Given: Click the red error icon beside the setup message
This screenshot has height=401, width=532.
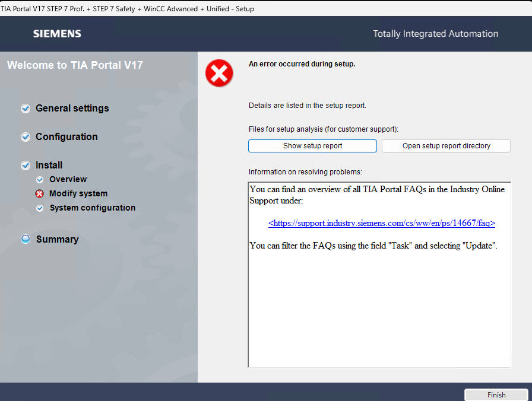Looking at the screenshot, I should (219, 73).
